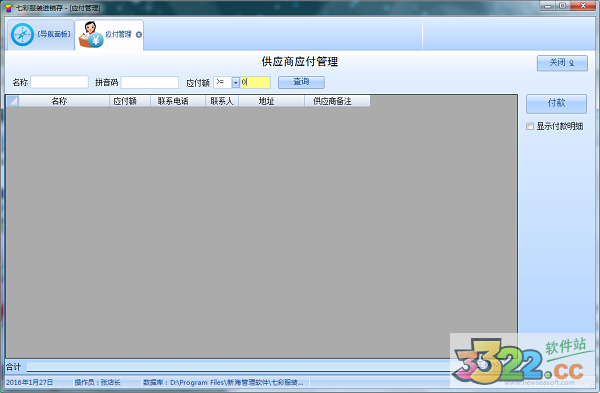Switch to the 导航面板 tab

click(41, 35)
